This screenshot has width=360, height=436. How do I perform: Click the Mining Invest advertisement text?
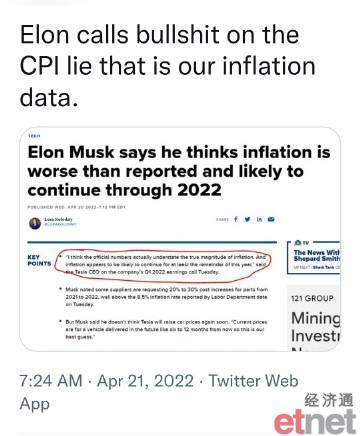coord(316,327)
